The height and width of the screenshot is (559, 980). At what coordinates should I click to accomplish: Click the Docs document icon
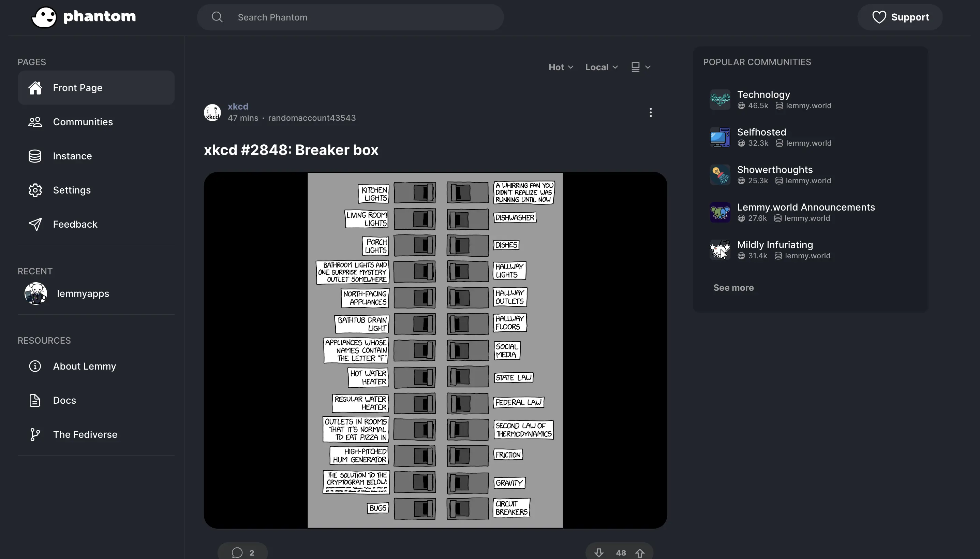pyautogui.click(x=35, y=400)
